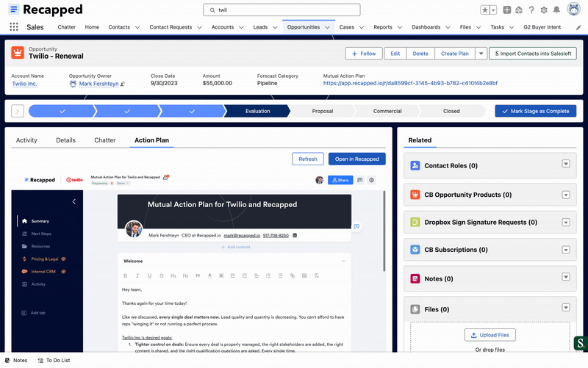Viewport: 588px width, 368px height.
Task: Click Upload Files button
Action: tap(490, 335)
